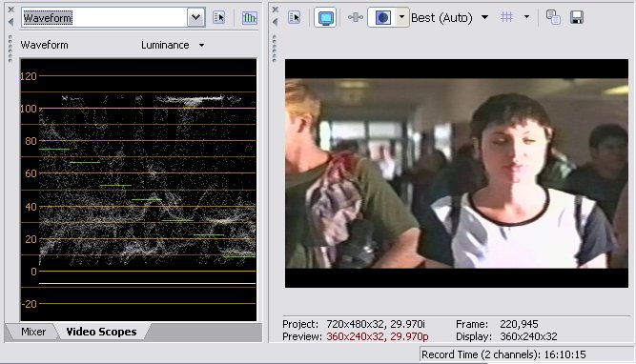Click the split screen view button
The height and width of the screenshot is (364, 636).
pyautogui.click(x=382, y=17)
